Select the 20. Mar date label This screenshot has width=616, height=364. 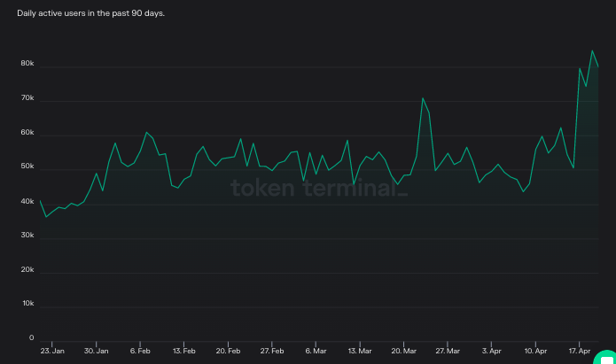tap(403, 351)
